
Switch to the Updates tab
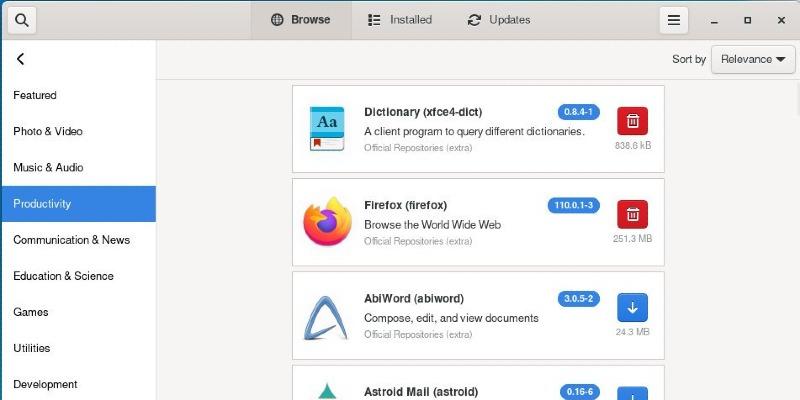(498, 20)
